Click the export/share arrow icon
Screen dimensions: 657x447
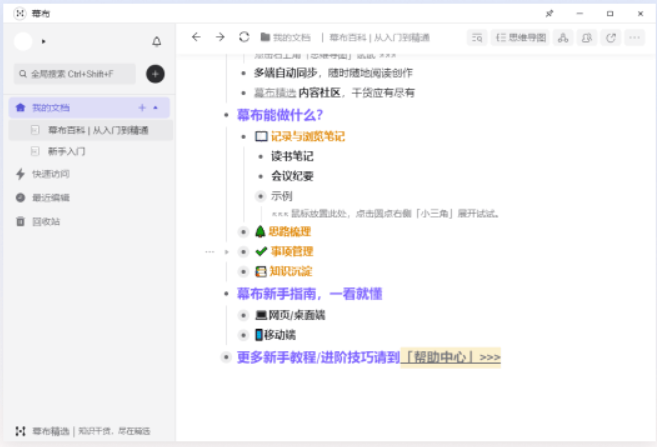[x=610, y=38]
